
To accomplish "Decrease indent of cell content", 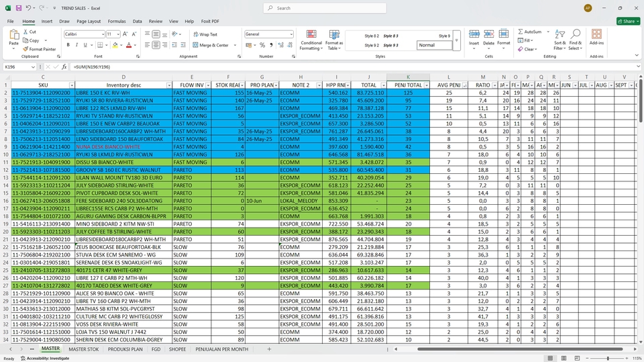I will pyautogui.click(x=174, y=45).
